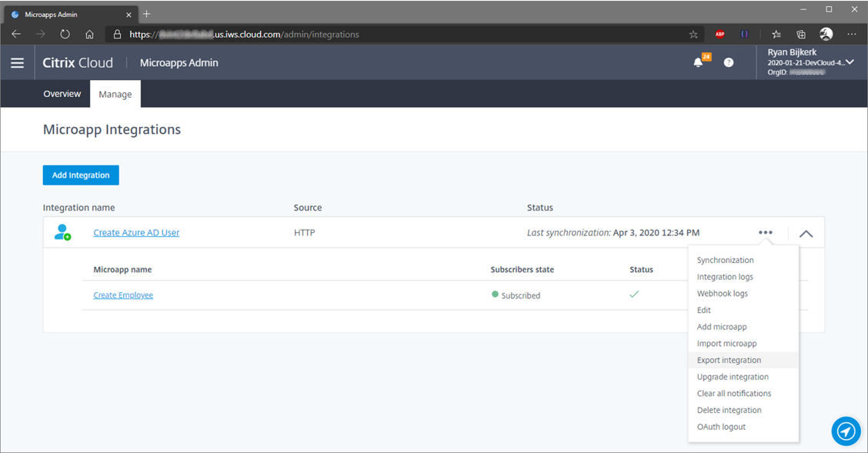This screenshot has height=453, width=868.
Task: Click the Last synchronization timestamp
Action: pyautogui.click(x=613, y=232)
